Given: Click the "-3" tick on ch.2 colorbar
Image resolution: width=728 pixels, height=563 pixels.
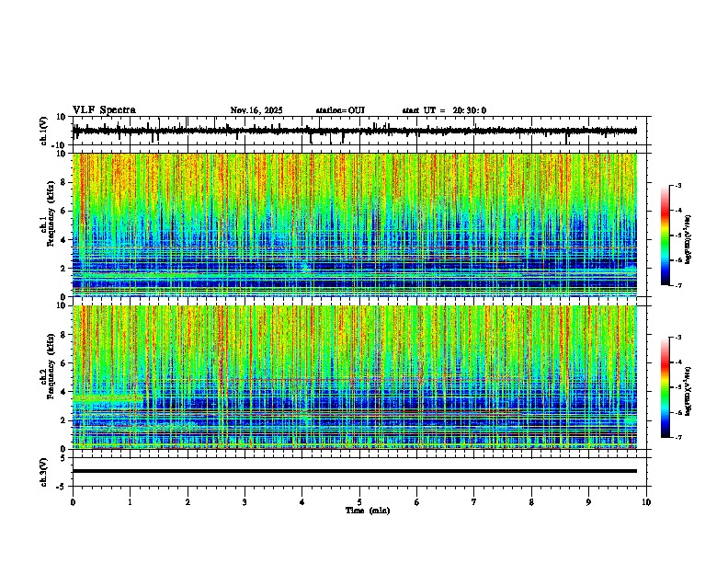Looking at the screenshot, I should click(x=677, y=338).
